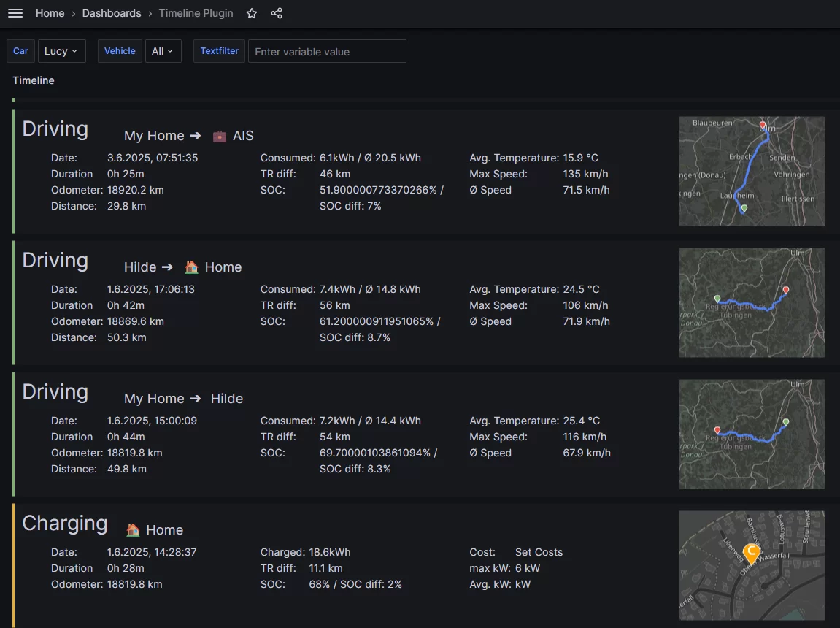Click the 'My Home → Hilde' route title
Image resolution: width=840 pixels, height=628 pixels.
coord(183,399)
